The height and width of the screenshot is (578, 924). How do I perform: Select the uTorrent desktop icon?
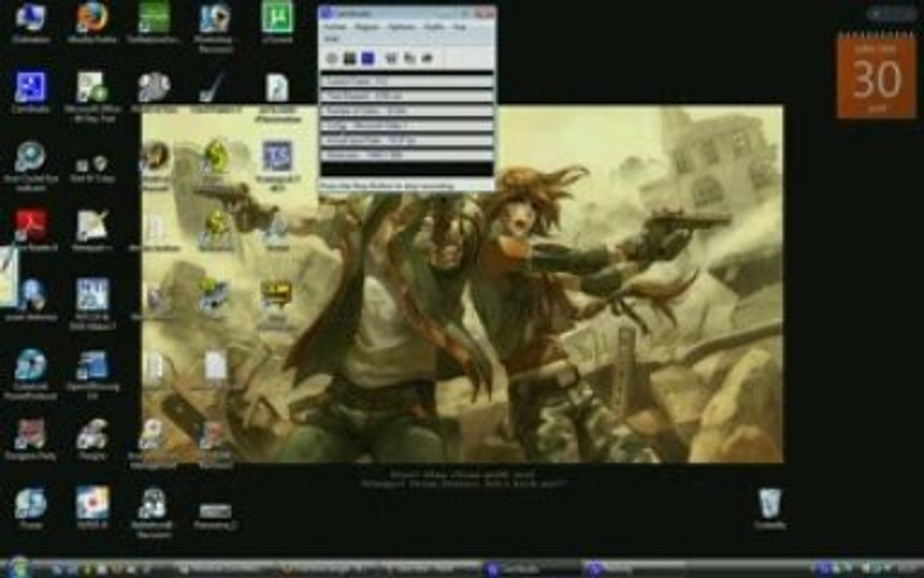(x=277, y=23)
